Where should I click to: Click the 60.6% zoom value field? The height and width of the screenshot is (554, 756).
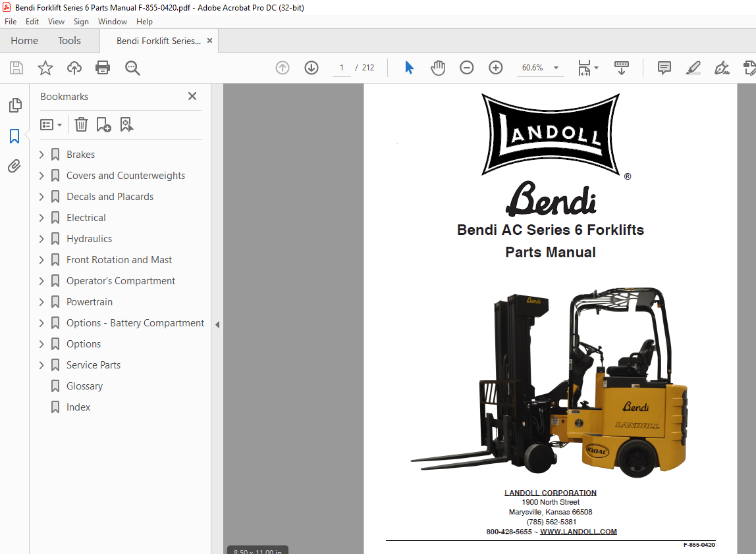click(532, 68)
